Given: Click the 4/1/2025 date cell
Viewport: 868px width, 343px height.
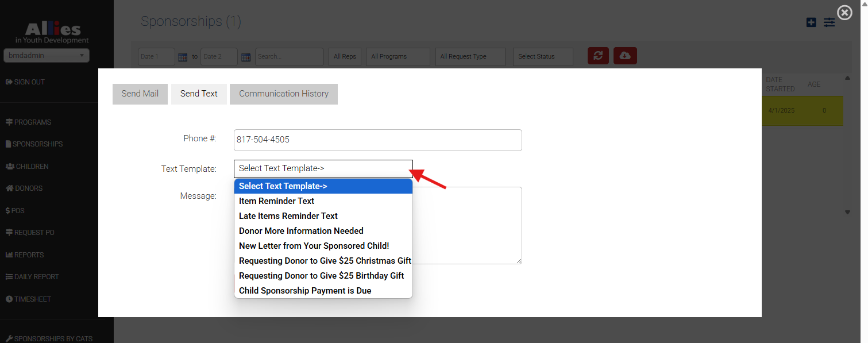Looking at the screenshot, I should tap(781, 110).
